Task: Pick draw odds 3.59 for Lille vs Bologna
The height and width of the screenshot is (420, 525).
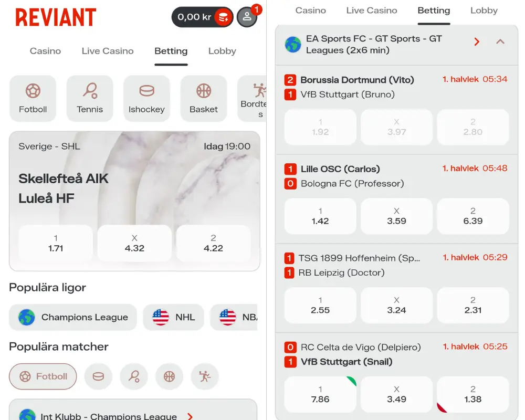Action: tap(396, 216)
